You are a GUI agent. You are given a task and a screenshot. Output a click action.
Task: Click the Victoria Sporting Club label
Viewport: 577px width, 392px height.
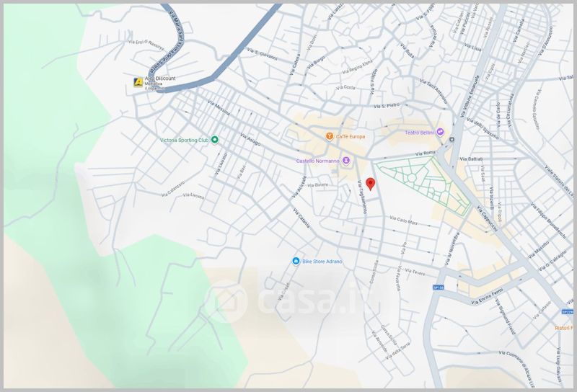(x=184, y=141)
